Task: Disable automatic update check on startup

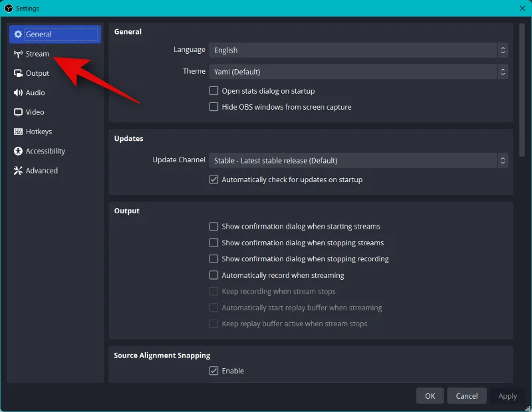Action: 213,179
